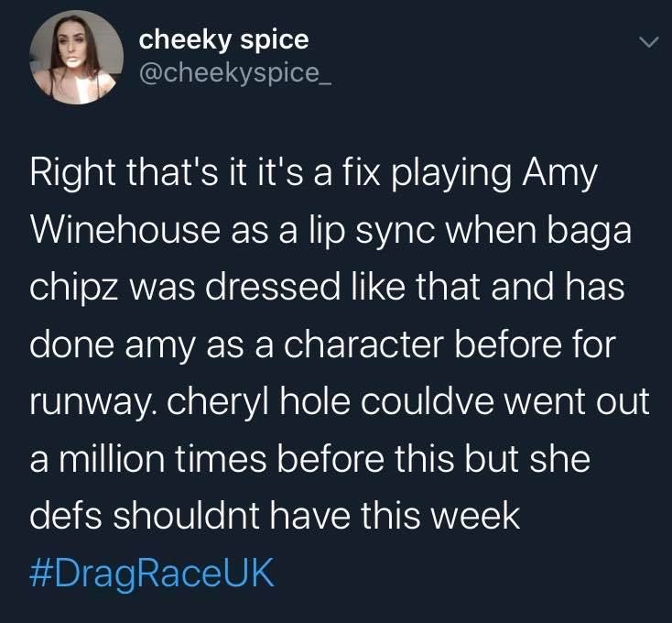Click the word Amy at end of first line
This screenshot has height=623, width=672.
pyautogui.click(x=558, y=176)
